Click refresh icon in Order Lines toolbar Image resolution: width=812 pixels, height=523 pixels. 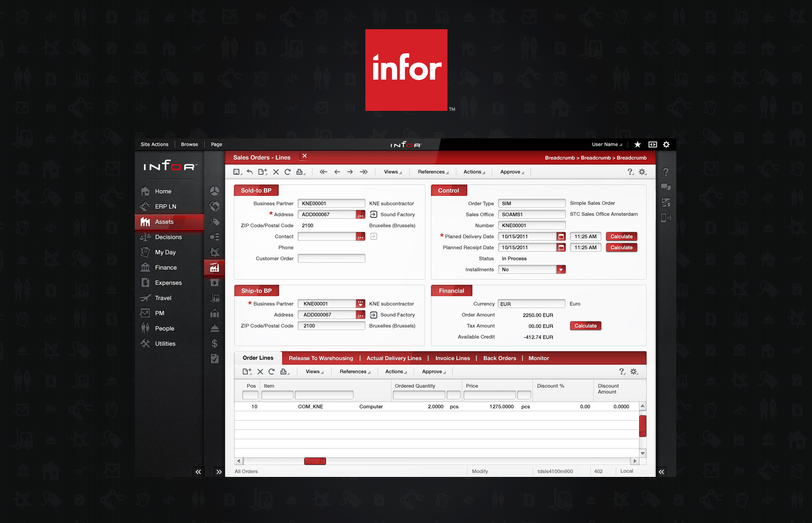(272, 372)
